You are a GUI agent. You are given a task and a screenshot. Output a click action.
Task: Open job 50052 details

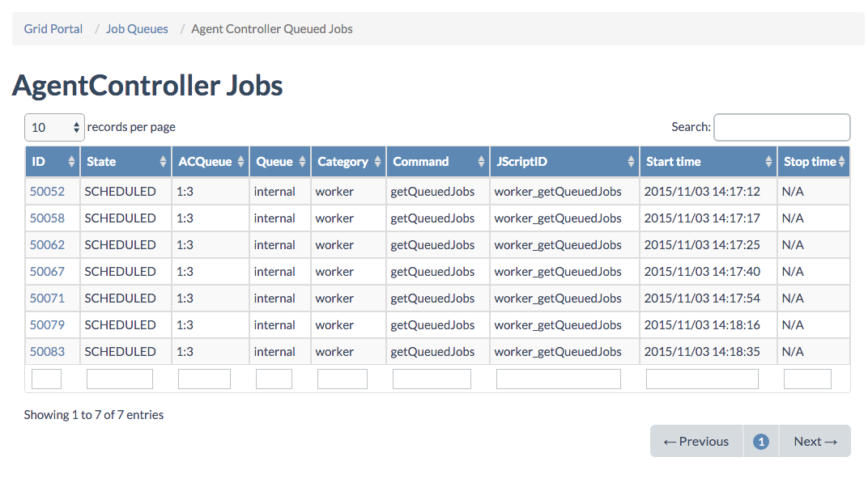coord(47,192)
